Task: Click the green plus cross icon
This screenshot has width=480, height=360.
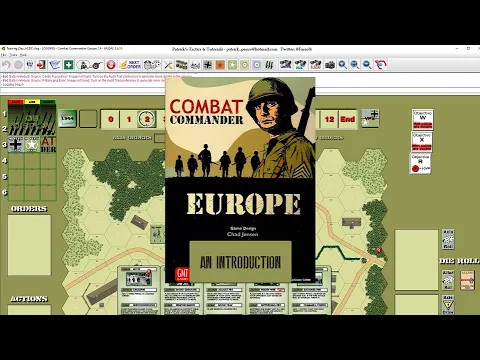Action: (68, 65)
